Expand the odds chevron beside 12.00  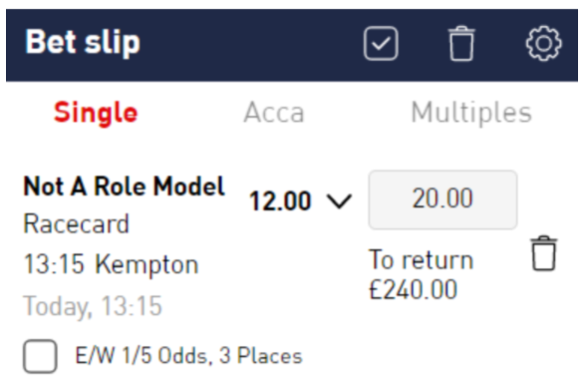pyautogui.click(x=340, y=200)
